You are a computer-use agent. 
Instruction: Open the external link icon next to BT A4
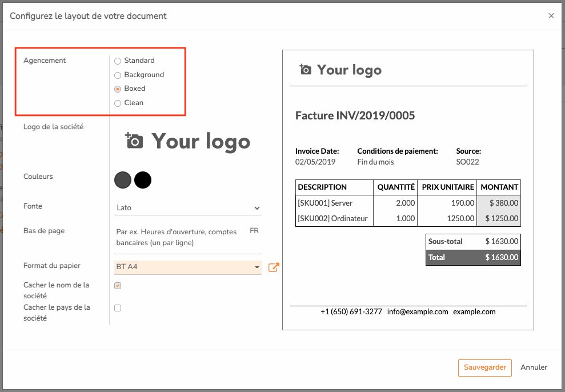(274, 267)
